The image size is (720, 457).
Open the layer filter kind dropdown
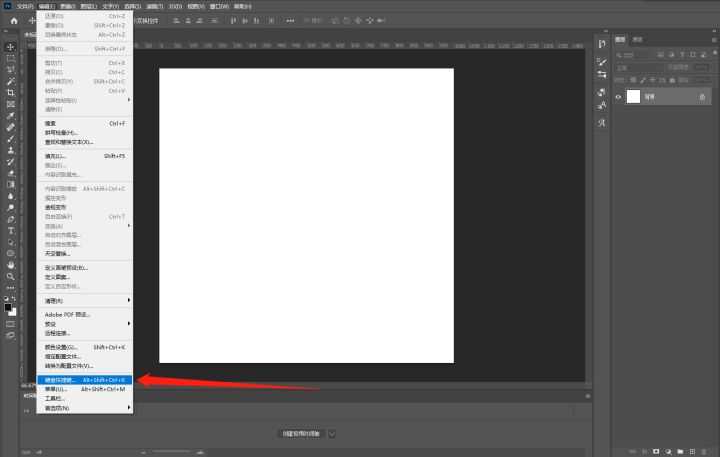(x=633, y=55)
